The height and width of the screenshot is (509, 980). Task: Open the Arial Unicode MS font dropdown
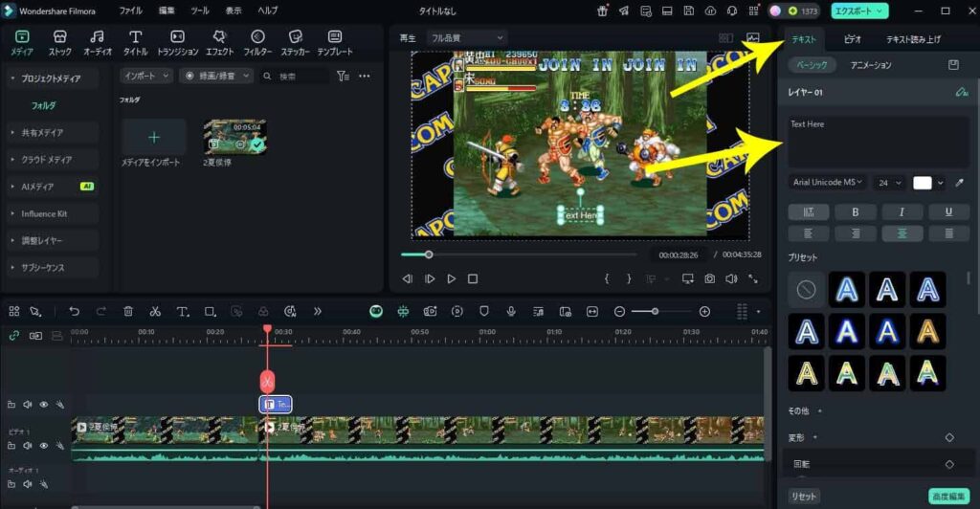point(828,183)
